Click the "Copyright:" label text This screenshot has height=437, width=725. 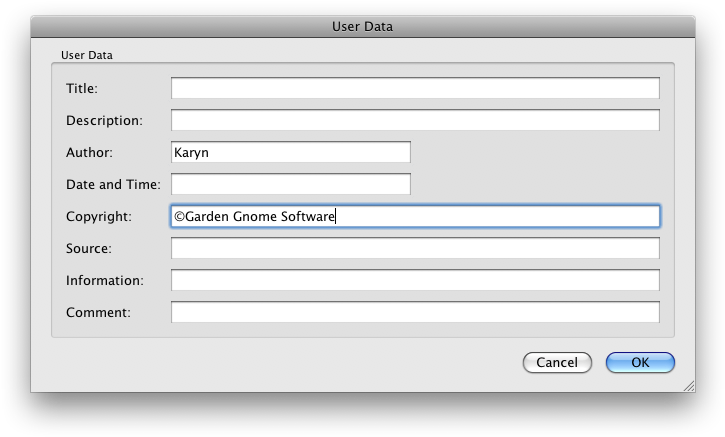[99, 216]
